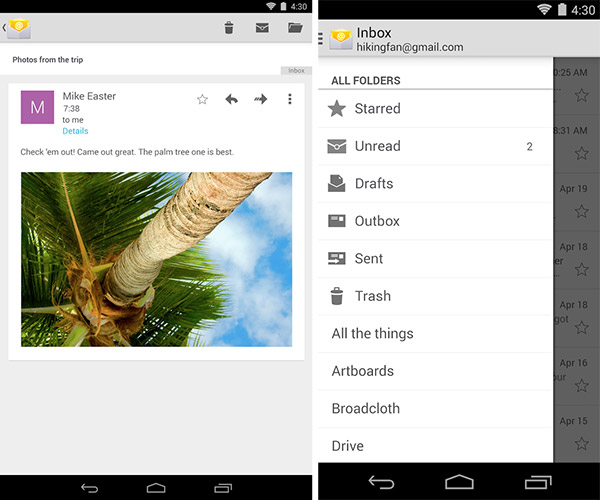Move email using the folder icon
The height and width of the screenshot is (500, 600).
pos(295,28)
